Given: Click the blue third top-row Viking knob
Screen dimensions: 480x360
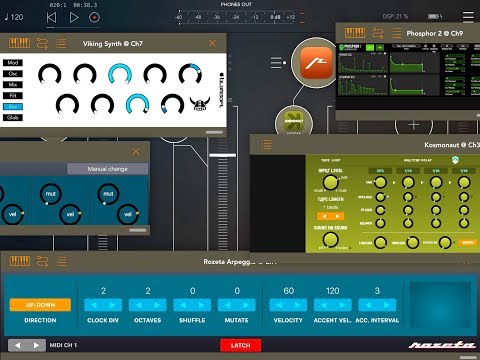Looking at the screenshot, I should coord(120,74).
